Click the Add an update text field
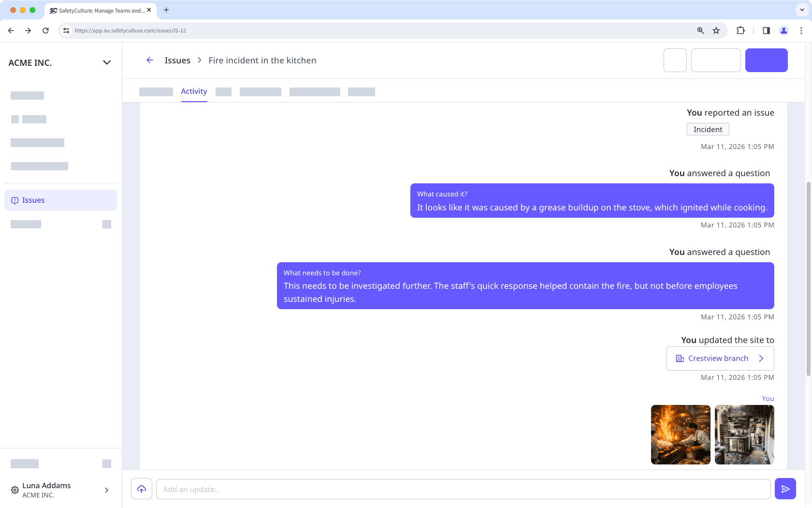This screenshot has height=508, width=812. click(463, 489)
